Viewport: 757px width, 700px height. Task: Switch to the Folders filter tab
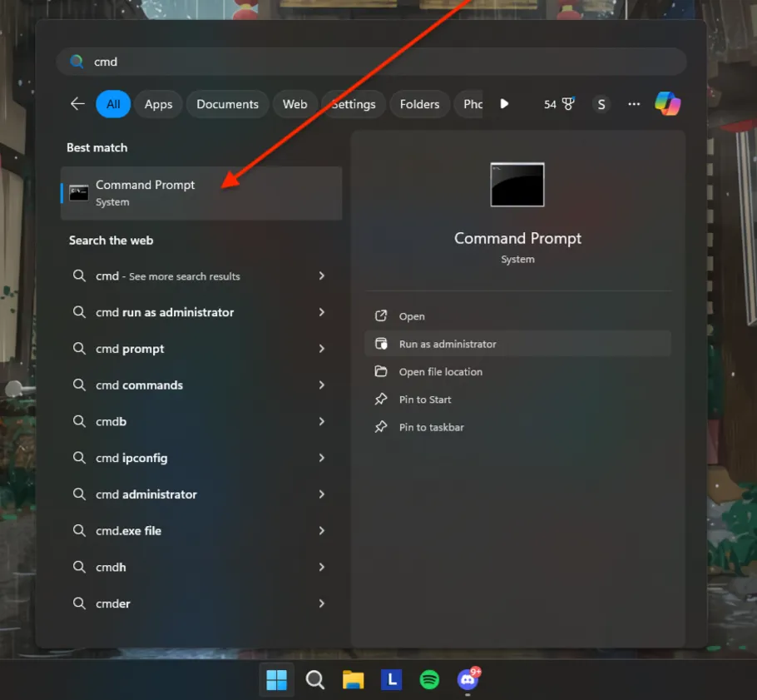click(419, 104)
